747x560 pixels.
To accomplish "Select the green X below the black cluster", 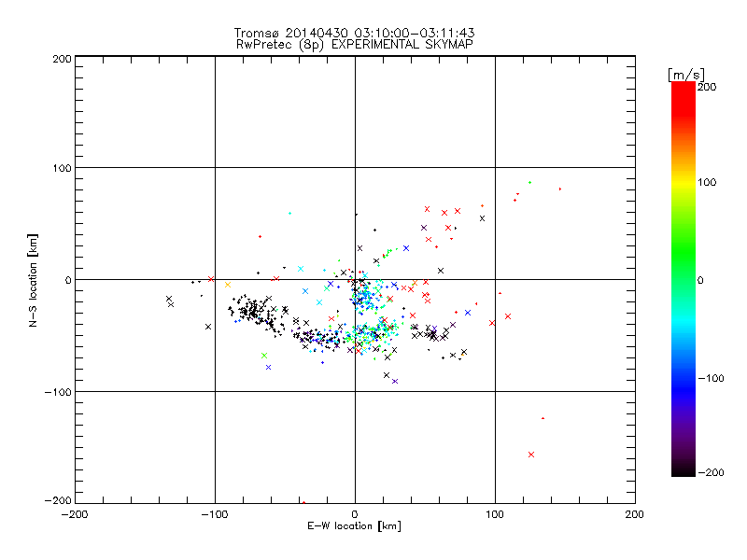I will [x=264, y=356].
